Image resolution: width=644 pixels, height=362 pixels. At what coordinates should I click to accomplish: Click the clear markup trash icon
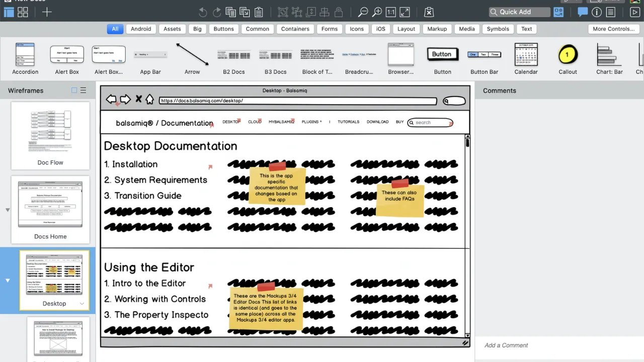[x=429, y=12]
